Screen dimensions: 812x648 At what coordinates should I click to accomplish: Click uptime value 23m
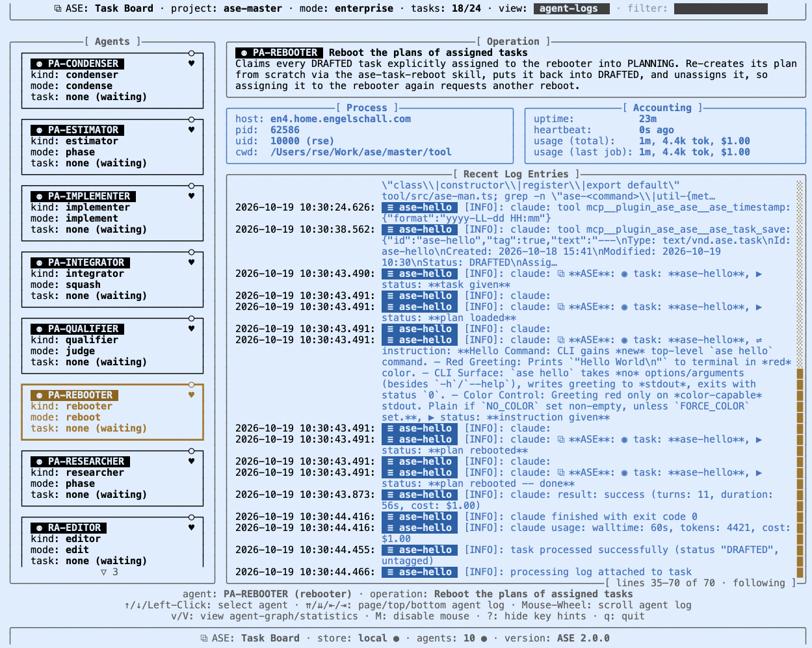tap(648, 119)
